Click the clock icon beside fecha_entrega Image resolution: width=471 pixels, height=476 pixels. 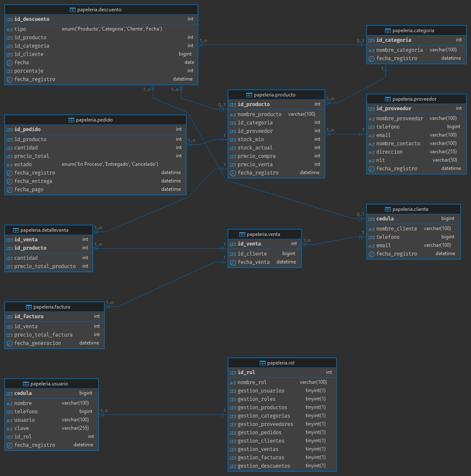[10, 182]
